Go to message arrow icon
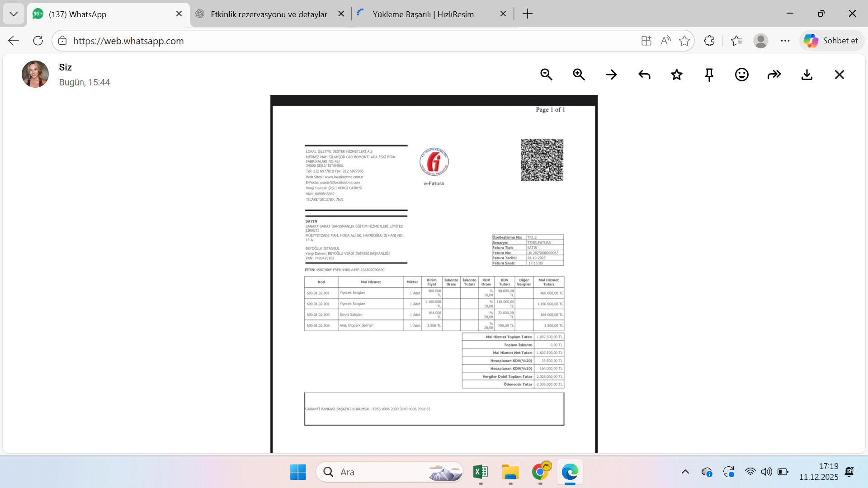This screenshot has height=488, width=868. coord(612,75)
